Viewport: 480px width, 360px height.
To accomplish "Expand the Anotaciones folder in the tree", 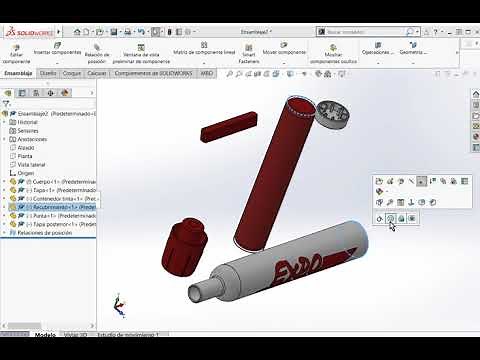I will (x=4, y=139).
